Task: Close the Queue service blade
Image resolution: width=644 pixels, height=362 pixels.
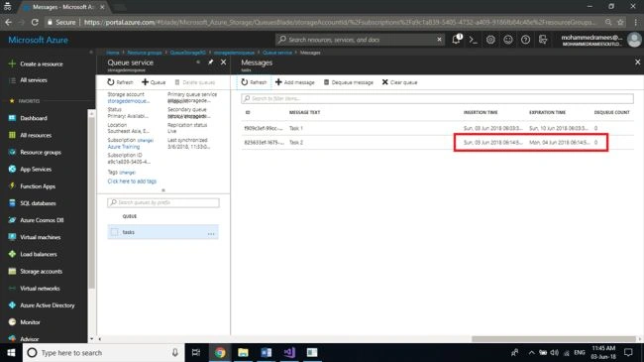Action: (223, 62)
